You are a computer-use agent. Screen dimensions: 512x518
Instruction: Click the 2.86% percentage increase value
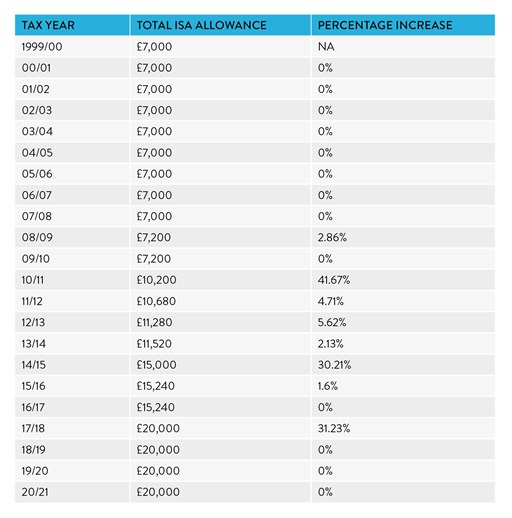pyautogui.click(x=332, y=237)
